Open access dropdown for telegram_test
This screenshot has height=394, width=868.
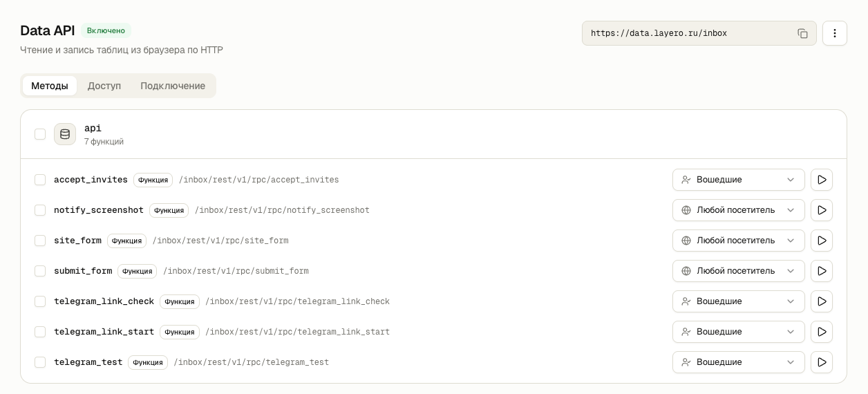coord(738,362)
